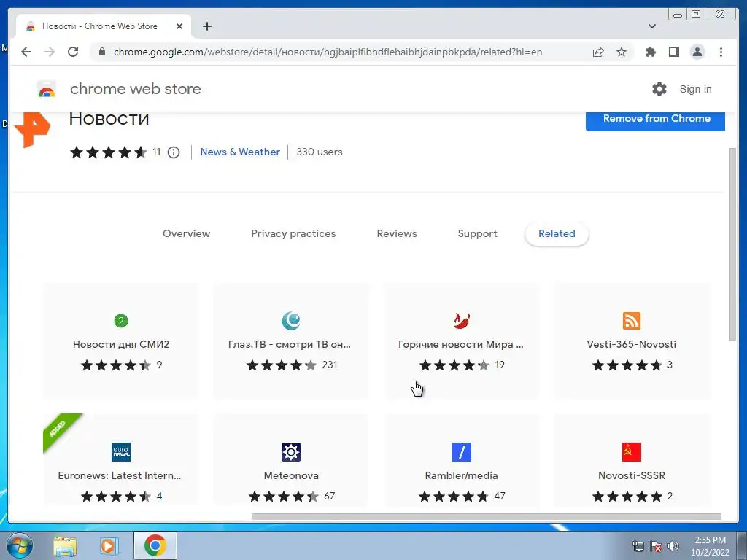747x560 pixels.
Task: Click the forward navigation arrow
Action: click(50, 52)
